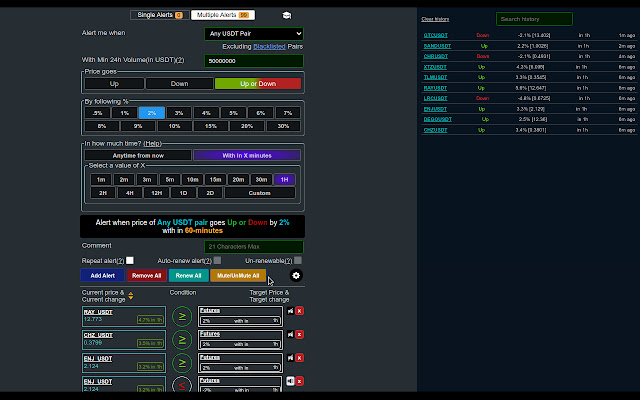The height and width of the screenshot is (400, 640).
Task: Click the green ≥ condition for RAY_USDT
Action: tap(182, 316)
